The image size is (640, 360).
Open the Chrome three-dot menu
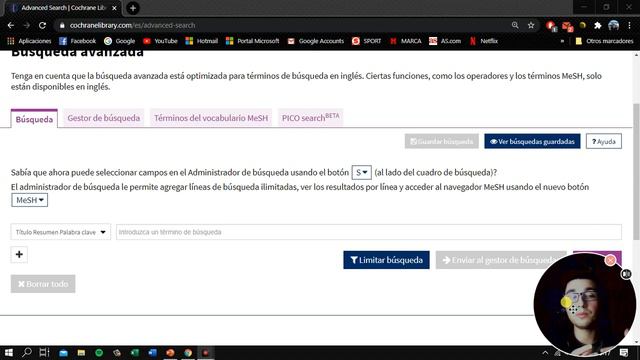point(629,25)
